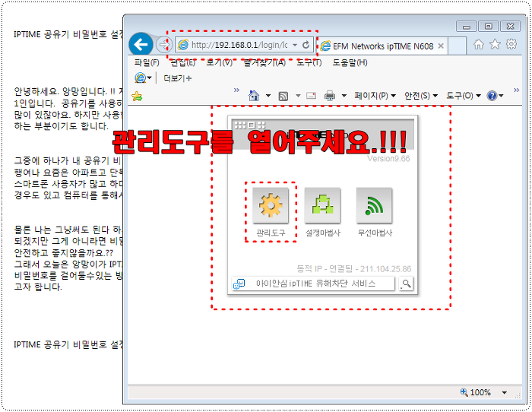Click the add-to-favorites star icon
532x412 pixels.
(x=137, y=97)
